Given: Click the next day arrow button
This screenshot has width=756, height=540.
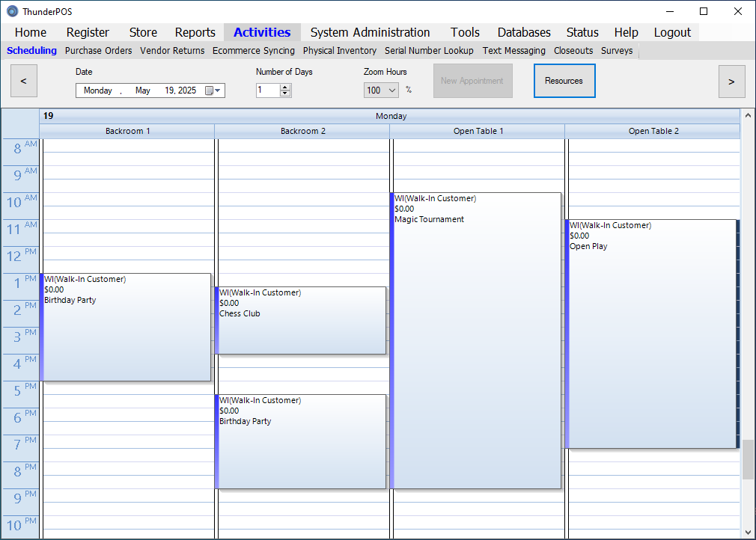Looking at the screenshot, I should point(731,81).
